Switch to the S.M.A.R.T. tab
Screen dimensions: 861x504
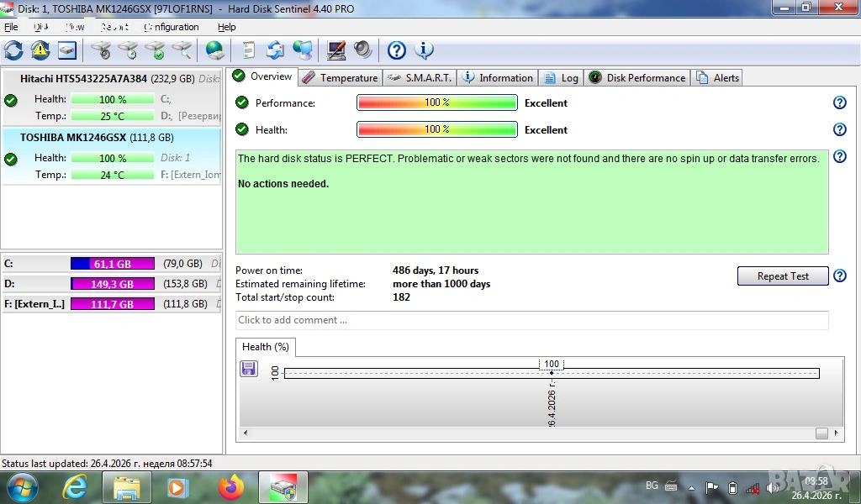pyautogui.click(x=420, y=77)
